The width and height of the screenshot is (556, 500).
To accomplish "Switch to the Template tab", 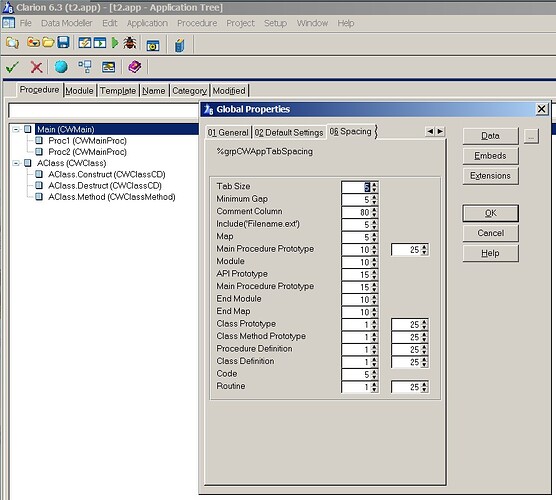I will (x=118, y=91).
